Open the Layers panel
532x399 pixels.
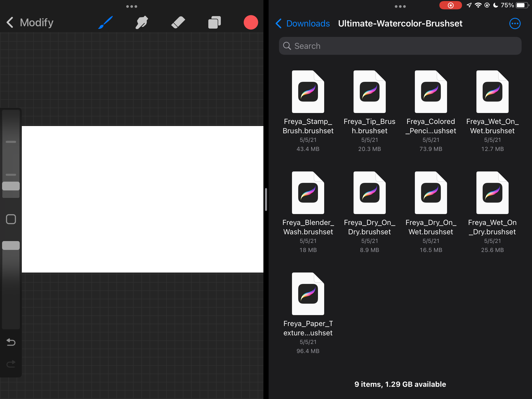pyautogui.click(x=215, y=22)
